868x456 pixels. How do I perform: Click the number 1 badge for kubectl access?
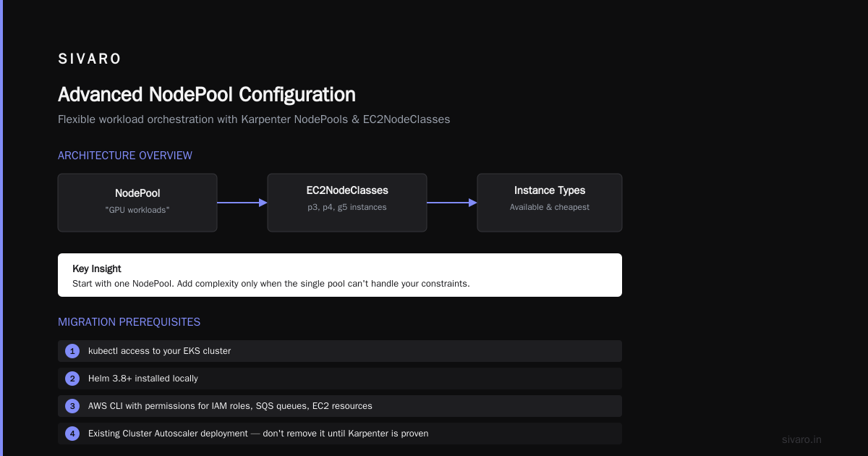[x=72, y=351]
